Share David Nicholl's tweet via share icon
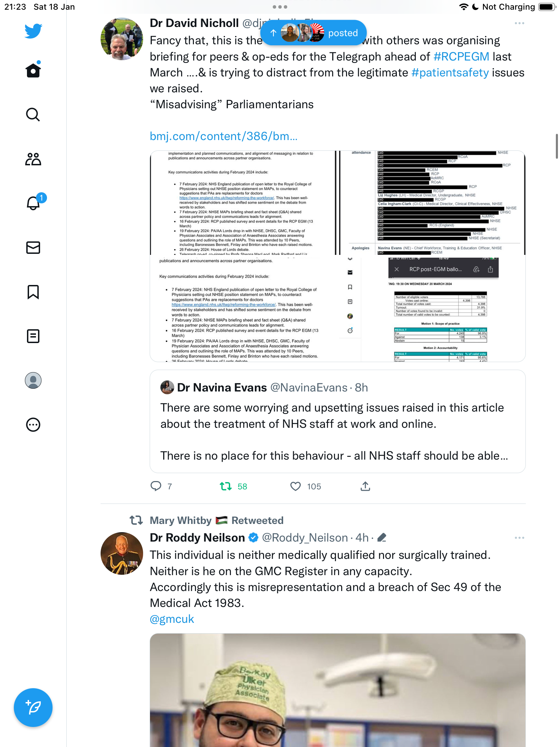Image resolution: width=560 pixels, height=747 pixels. (x=365, y=486)
